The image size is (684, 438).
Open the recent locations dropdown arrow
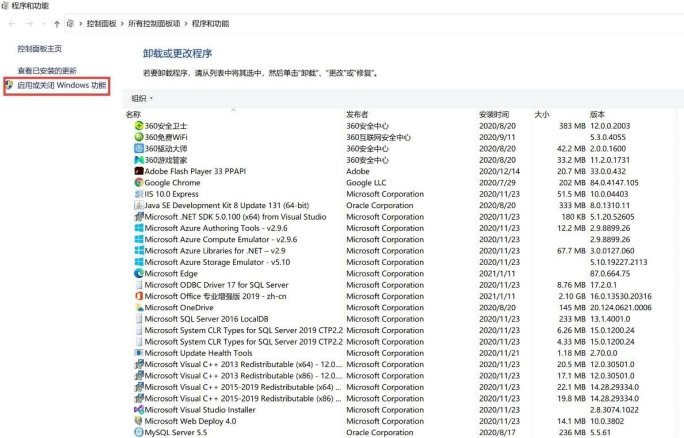[44, 24]
